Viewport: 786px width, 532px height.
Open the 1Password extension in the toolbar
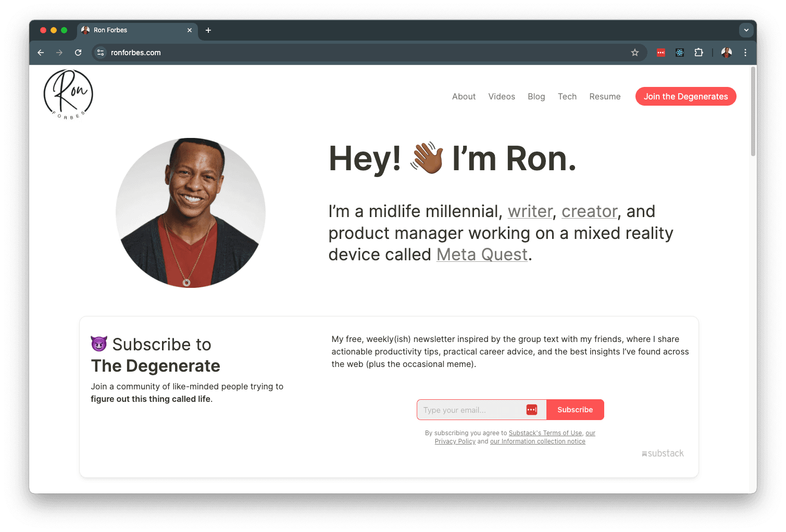(660, 53)
